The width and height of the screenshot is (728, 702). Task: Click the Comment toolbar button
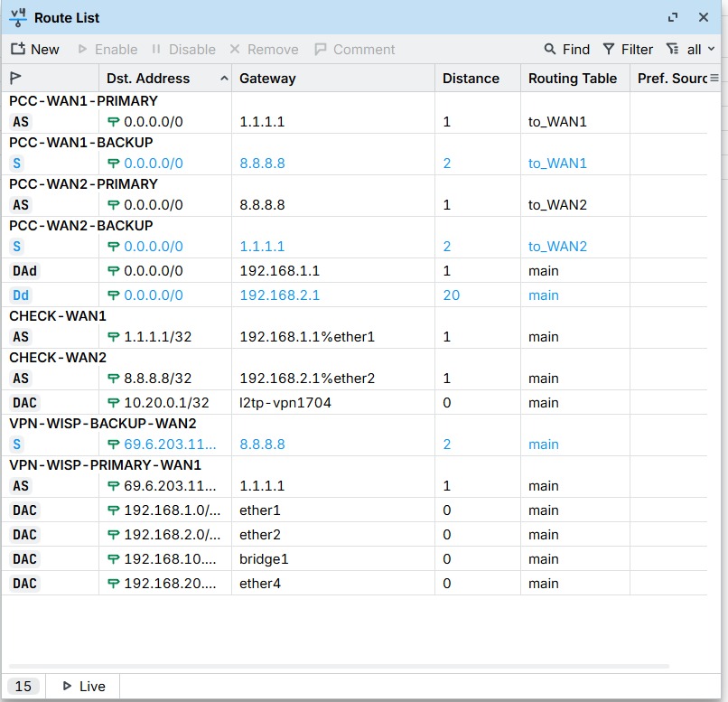tap(355, 49)
